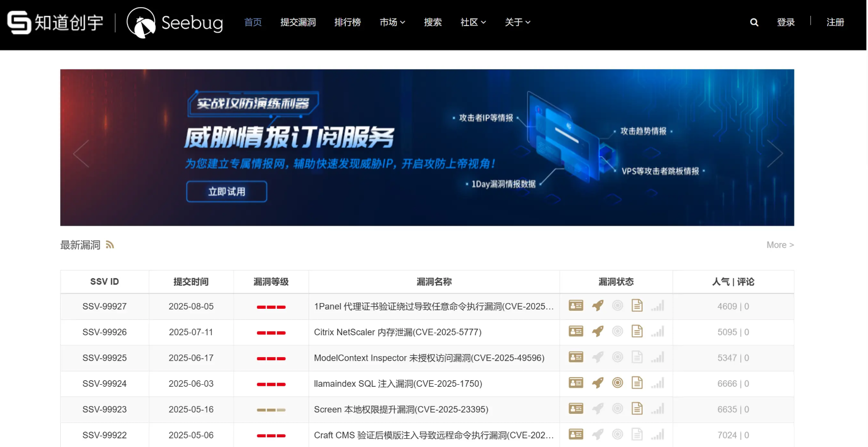Click 登录 to log in
868x447 pixels.
click(x=785, y=22)
